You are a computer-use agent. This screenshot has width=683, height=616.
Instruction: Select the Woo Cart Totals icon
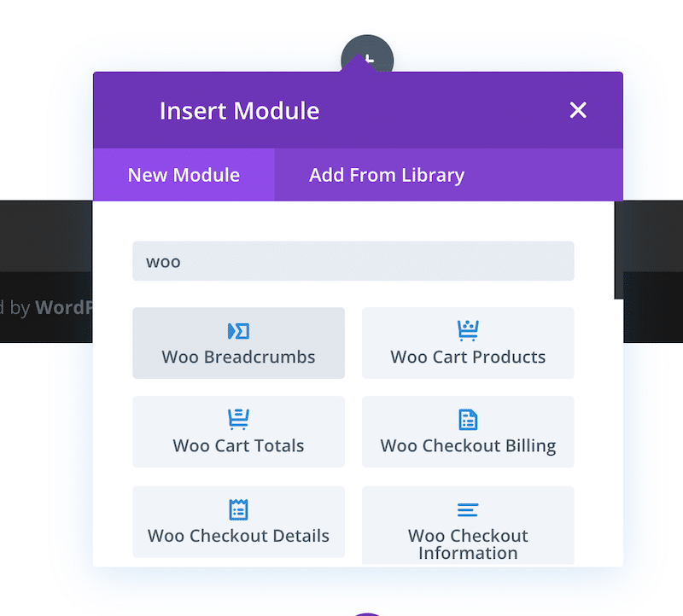239,420
